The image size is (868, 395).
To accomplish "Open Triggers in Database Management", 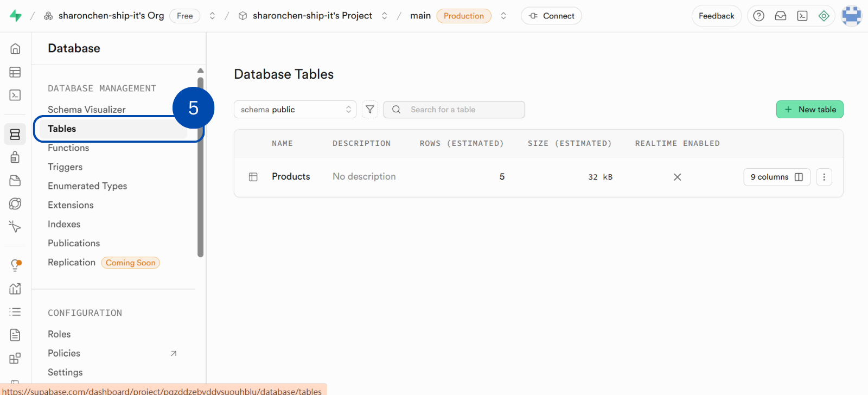I will pyautogui.click(x=65, y=167).
